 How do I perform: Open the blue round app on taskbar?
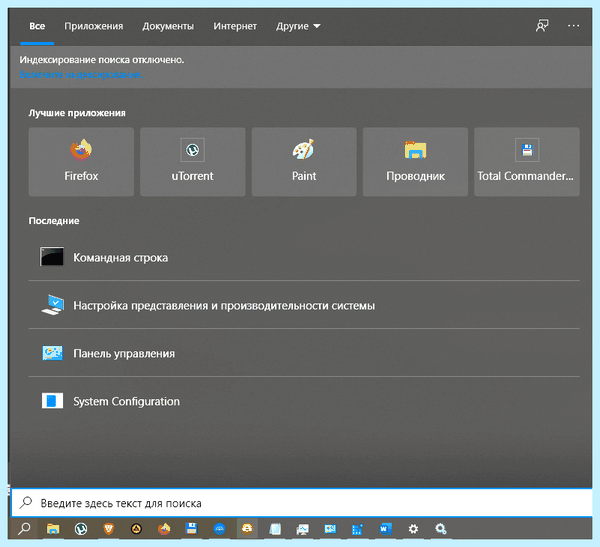(x=219, y=529)
